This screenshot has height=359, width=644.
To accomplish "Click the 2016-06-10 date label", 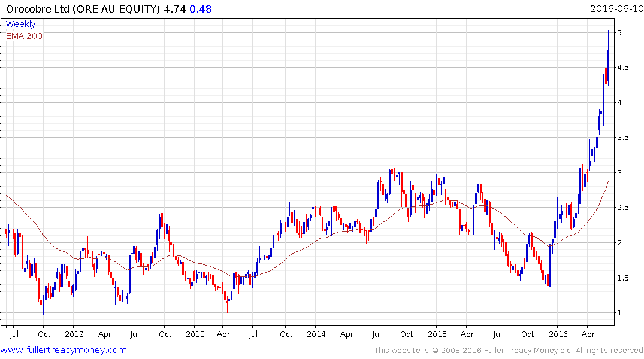I will click(x=617, y=8).
